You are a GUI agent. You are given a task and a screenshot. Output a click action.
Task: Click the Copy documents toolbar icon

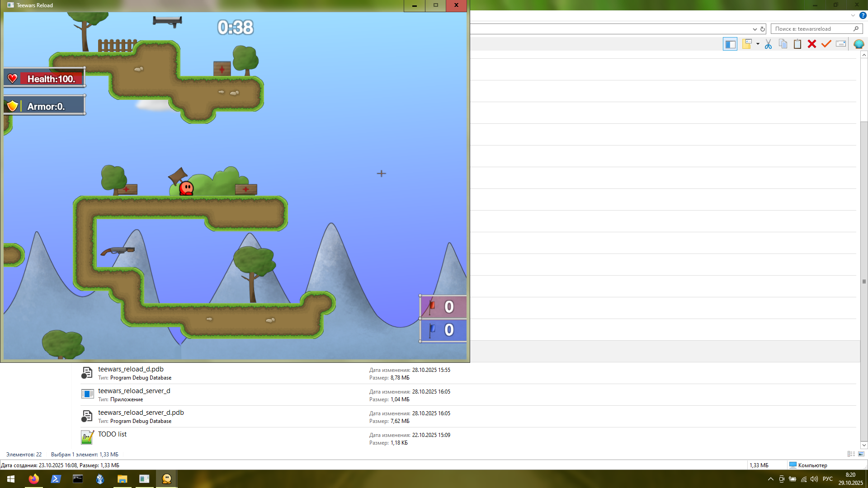783,44
